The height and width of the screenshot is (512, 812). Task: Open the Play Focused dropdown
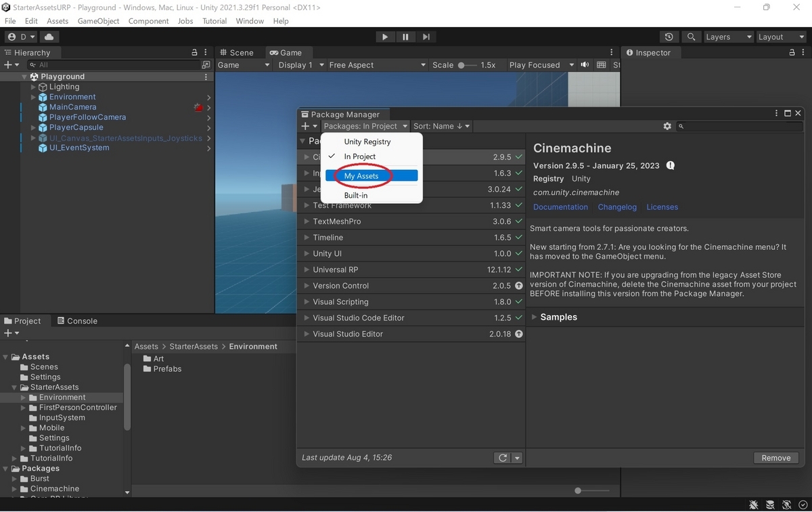coord(541,65)
